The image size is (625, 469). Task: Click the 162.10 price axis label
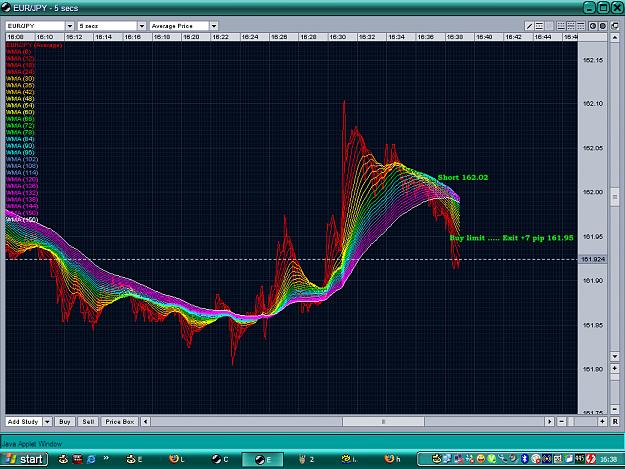pos(593,104)
